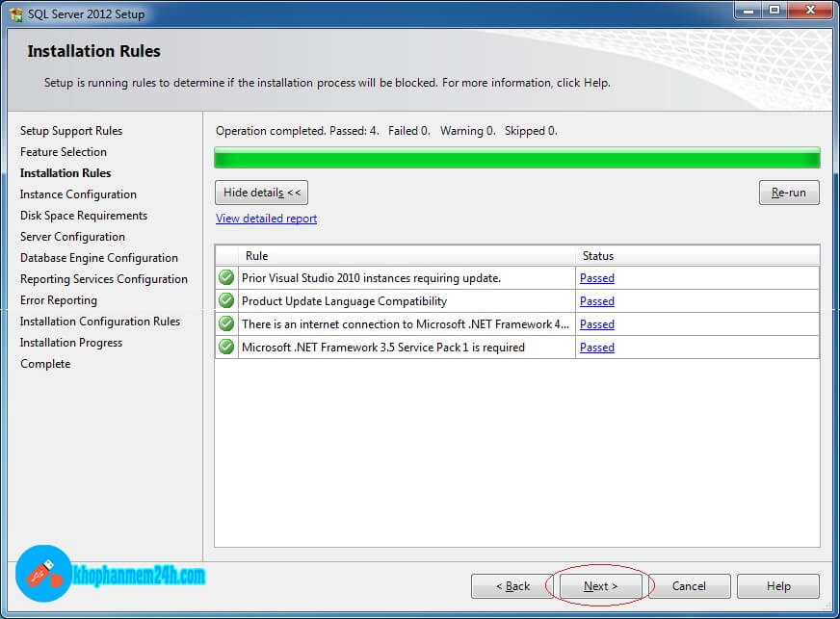
Task: Open Passed status for Product Update Language Compatibility
Action: (x=596, y=301)
